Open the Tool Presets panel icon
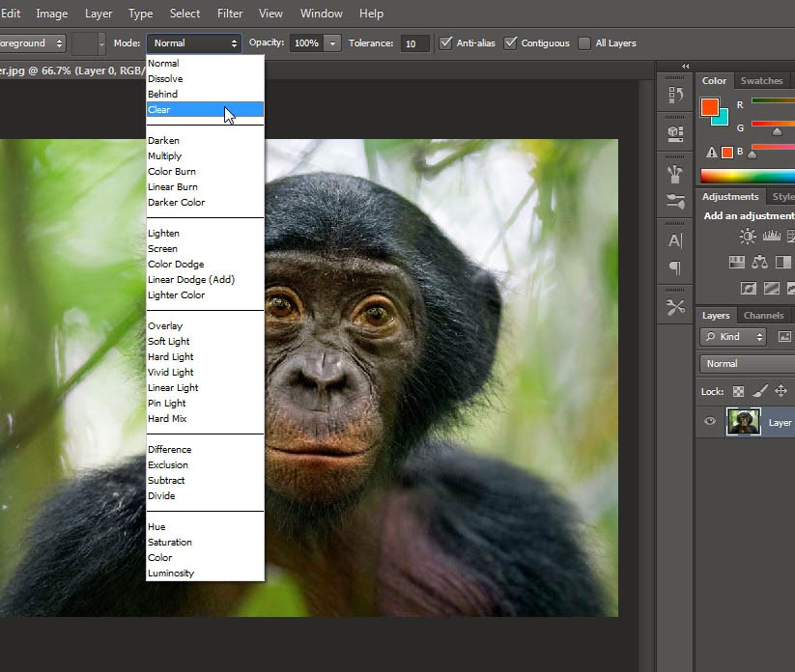The height and width of the screenshot is (672, 795). (x=675, y=307)
